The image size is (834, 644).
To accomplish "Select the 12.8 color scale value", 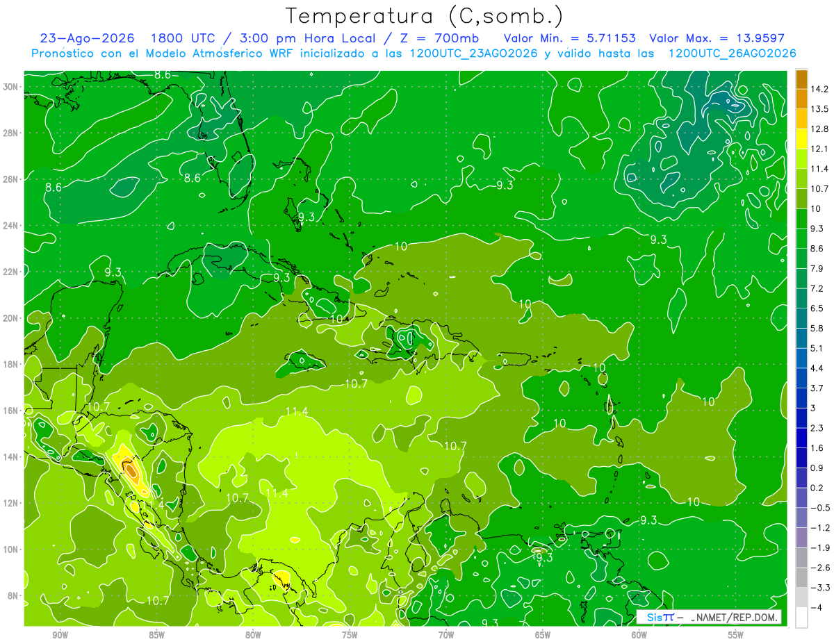I will 819,129.
